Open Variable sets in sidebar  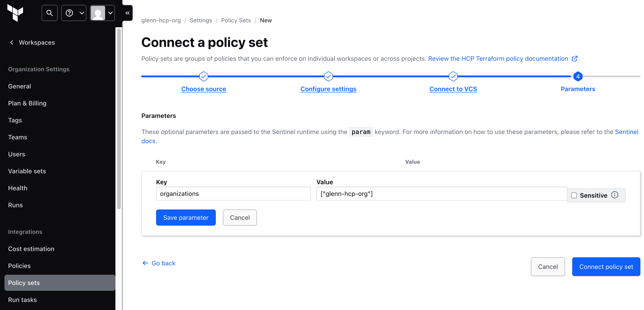point(27,171)
